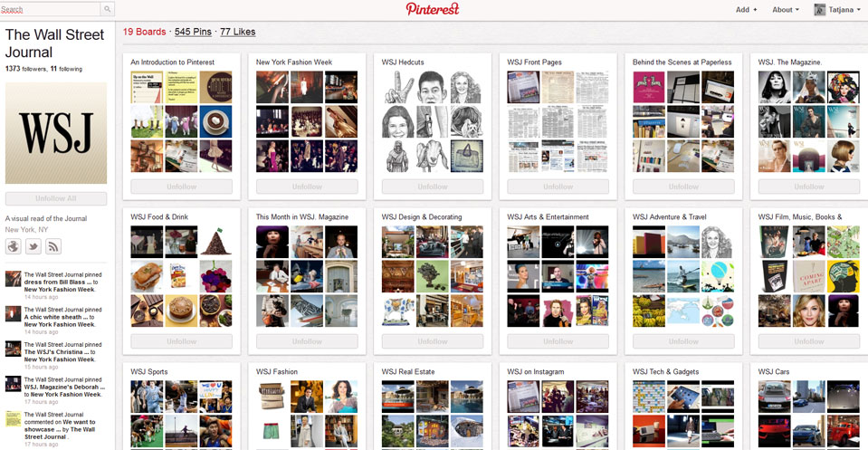
Task: Unfollow WSJ Film, Music, Books board
Action: (809, 341)
